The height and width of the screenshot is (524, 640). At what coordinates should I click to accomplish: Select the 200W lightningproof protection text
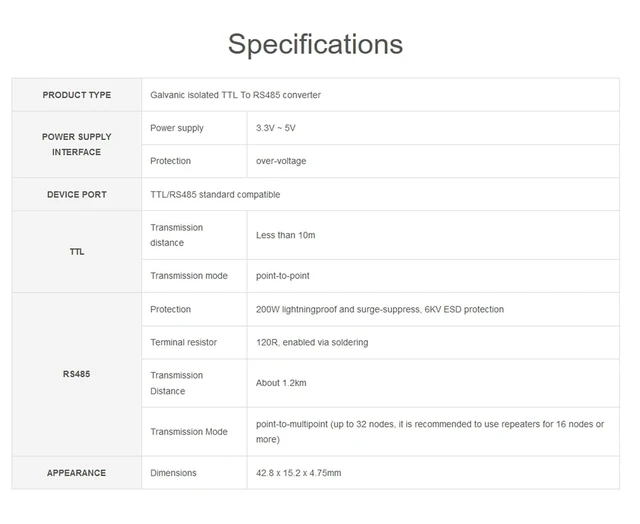[380, 309]
